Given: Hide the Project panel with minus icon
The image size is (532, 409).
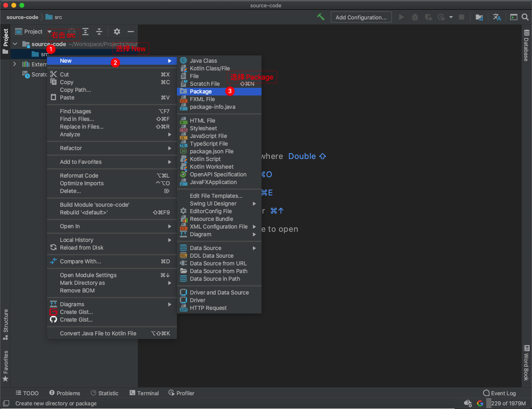Looking at the screenshot, I should point(130,32).
